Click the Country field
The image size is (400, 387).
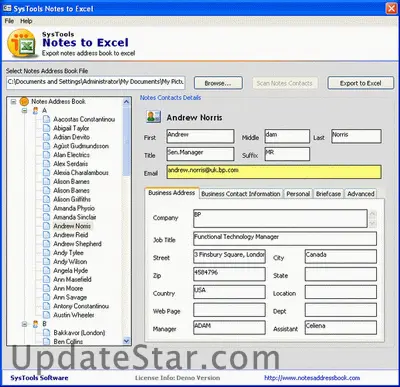click(x=229, y=292)
